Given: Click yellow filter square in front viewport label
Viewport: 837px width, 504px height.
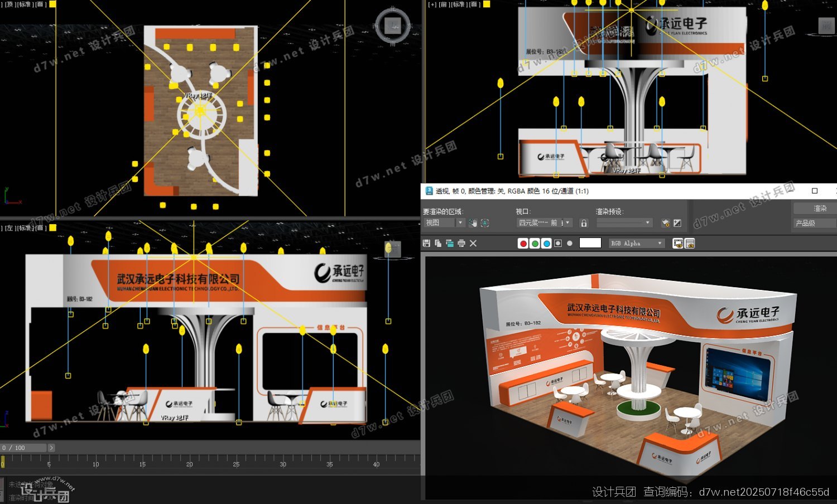Looking at the screenshot, I should tap(487, 4).
